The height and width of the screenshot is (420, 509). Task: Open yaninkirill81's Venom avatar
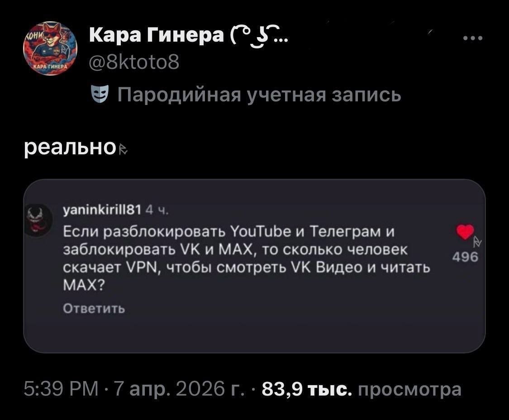(40, 221)
